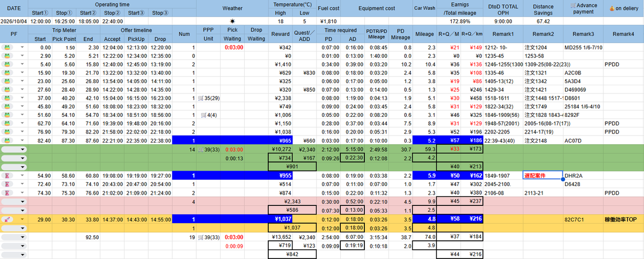
Task: Open the PF dropdown in row starting 2.90
Action: coord(23,56)
